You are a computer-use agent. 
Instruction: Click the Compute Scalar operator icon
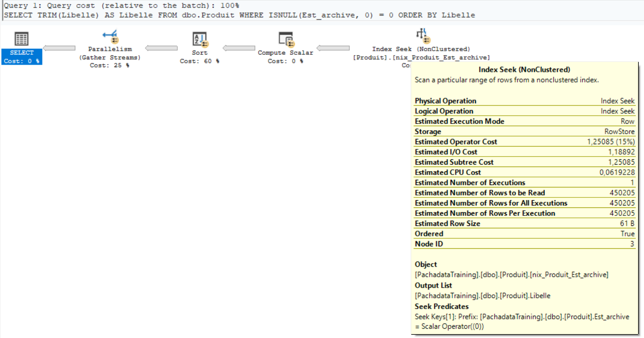(286, 39)
